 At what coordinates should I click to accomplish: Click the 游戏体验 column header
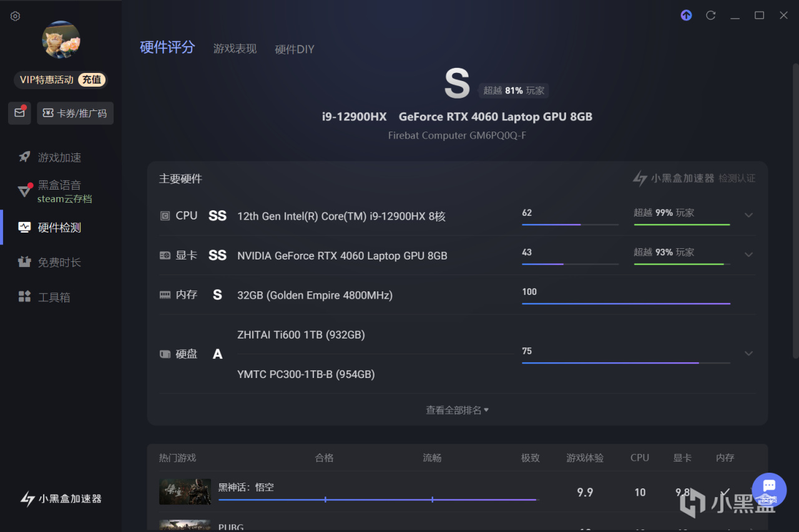(x=585, y=458)
